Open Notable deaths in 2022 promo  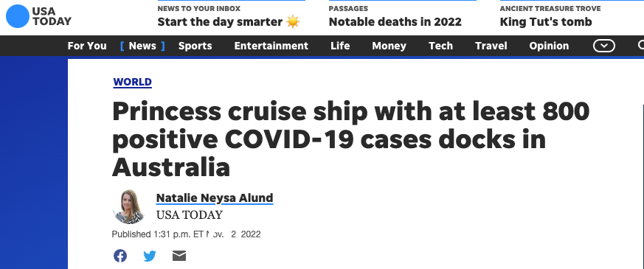(395, 21)
